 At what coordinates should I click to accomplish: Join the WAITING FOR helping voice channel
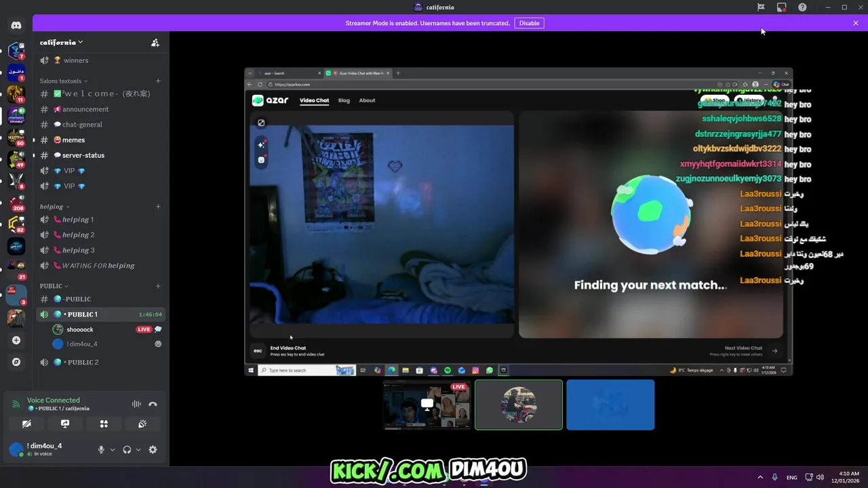(100, 266)
